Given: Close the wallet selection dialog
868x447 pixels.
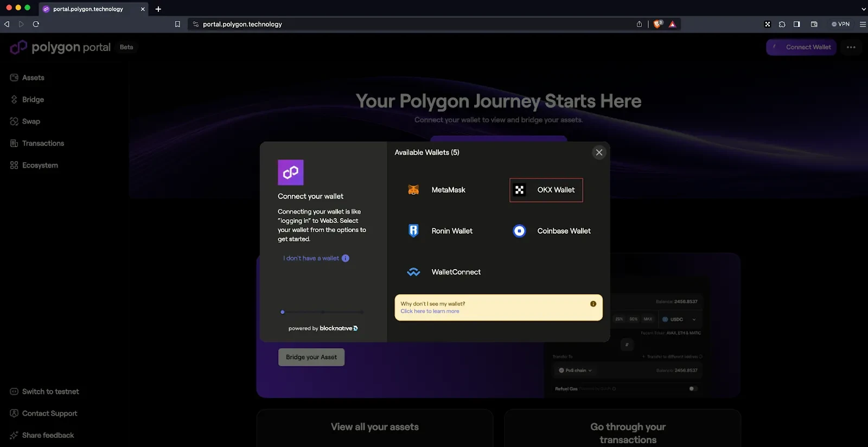Looking at the screenshot, I should coord(599,152).
